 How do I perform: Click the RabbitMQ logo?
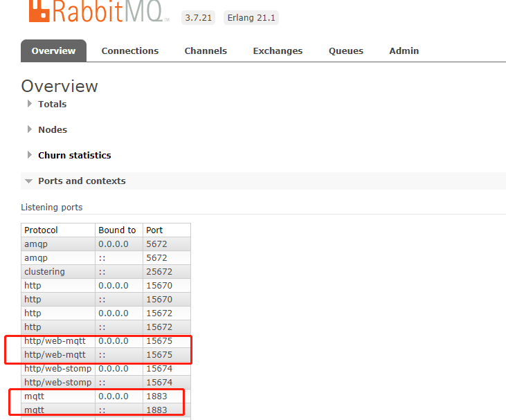pos(97,11)
